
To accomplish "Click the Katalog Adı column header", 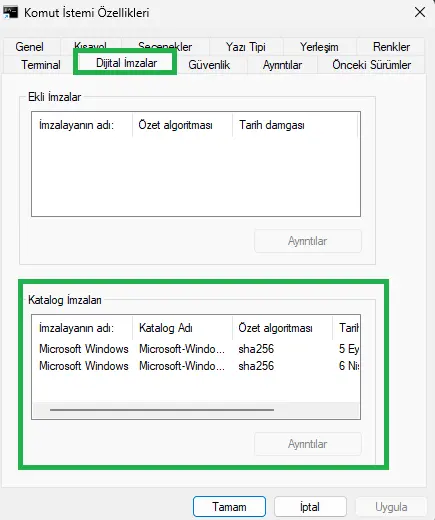I will click(x=182, y=328).
